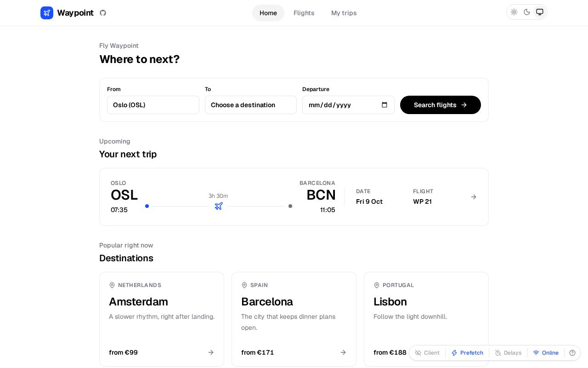Click the Waypoint plane logo icon
The height and width of the screenshot is (368, 588).
tap(47, 13)
